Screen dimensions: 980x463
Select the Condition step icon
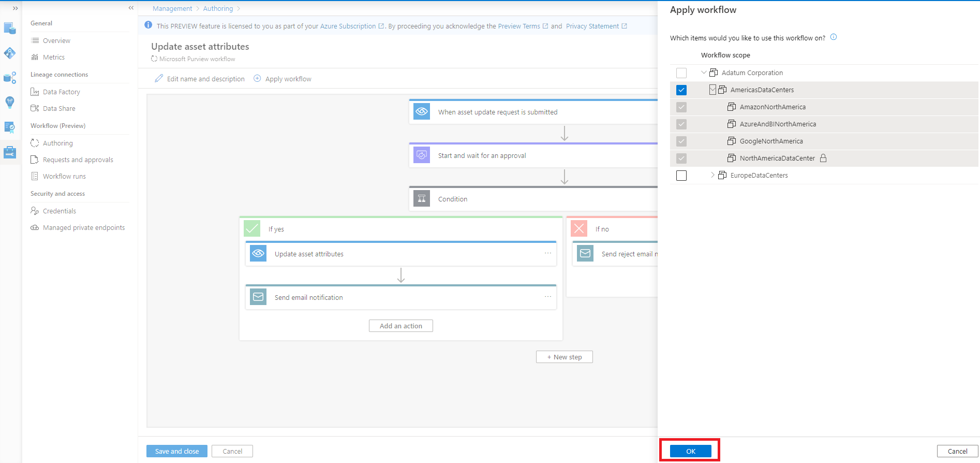tap(422, 199)
